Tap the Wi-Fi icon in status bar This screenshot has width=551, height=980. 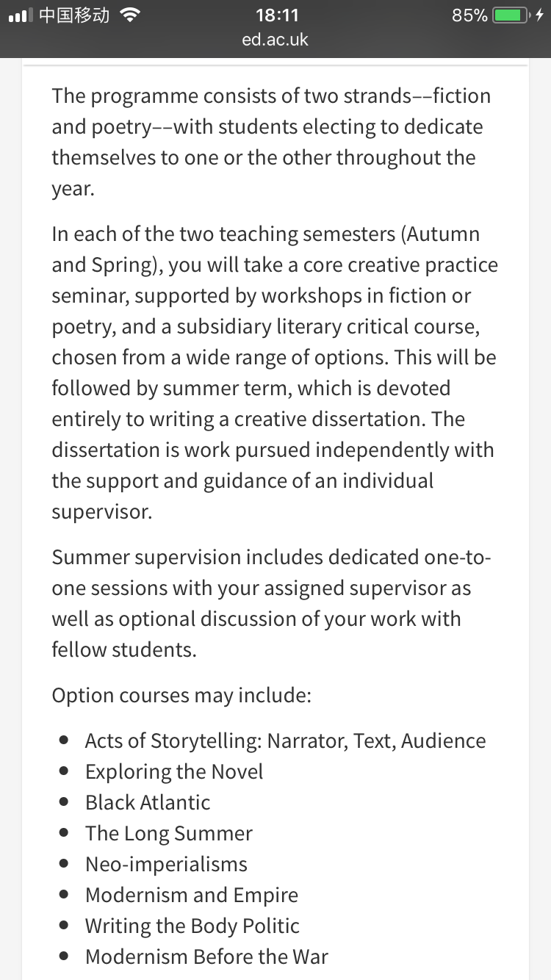tap(130, 15)
